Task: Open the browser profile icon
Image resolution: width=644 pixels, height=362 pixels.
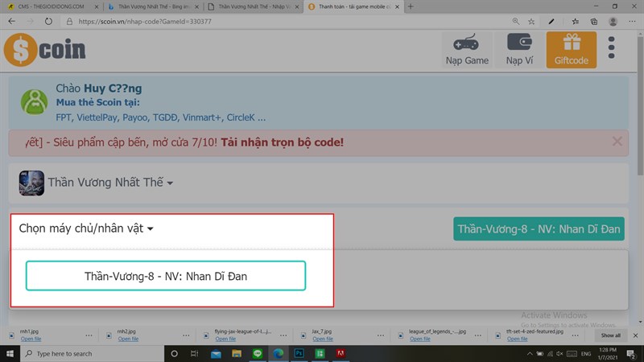Action: 613,22
